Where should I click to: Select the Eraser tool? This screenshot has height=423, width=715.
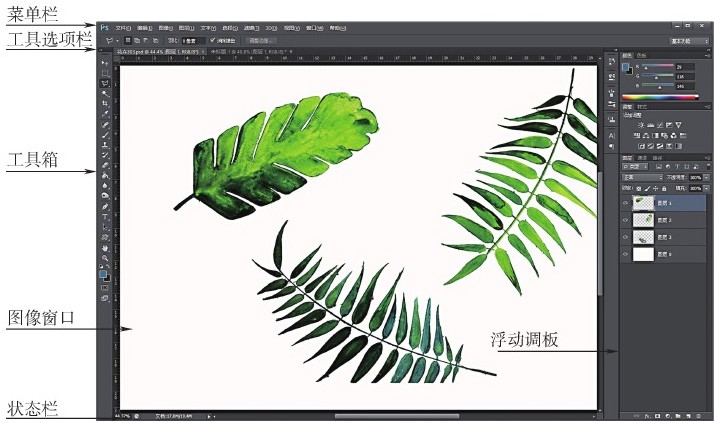(x=105, y=165)
